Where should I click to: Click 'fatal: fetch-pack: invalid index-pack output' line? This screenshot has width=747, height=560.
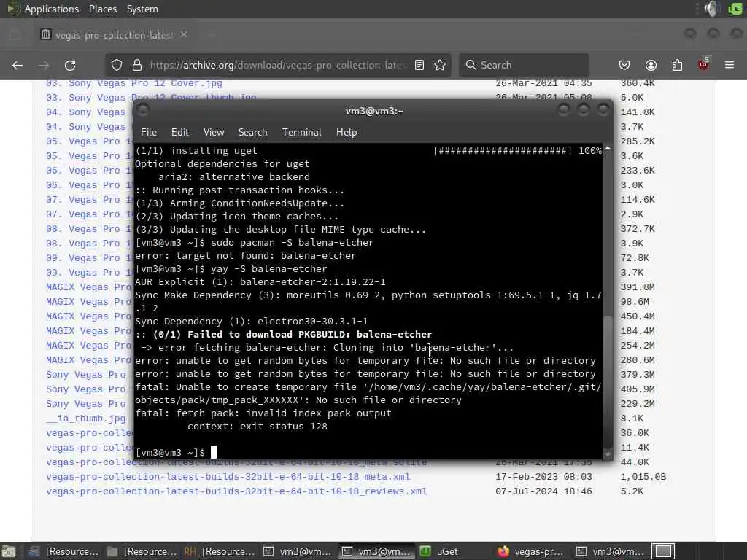(x=263, y=413)
